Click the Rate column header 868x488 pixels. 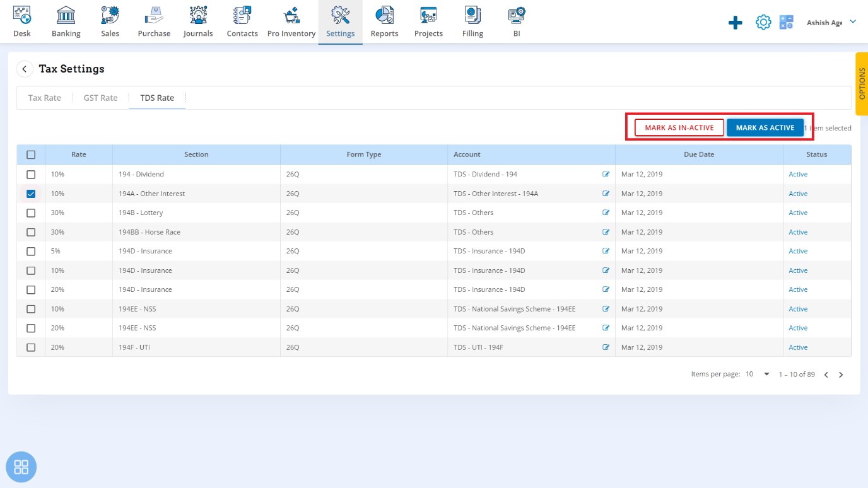click(79, 154)
